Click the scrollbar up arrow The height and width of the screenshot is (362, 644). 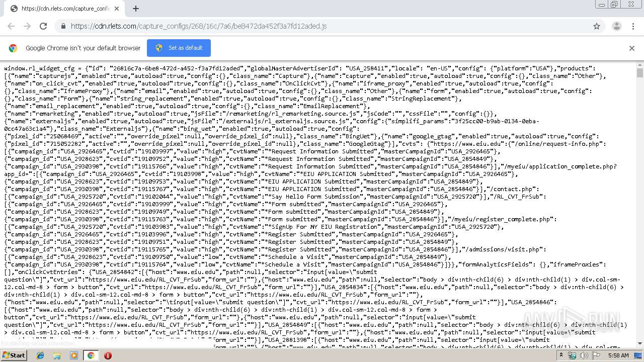pos(640,64)
